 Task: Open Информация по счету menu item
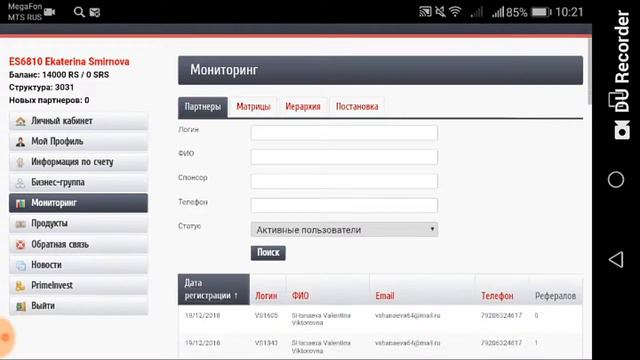tap(78, 162)
